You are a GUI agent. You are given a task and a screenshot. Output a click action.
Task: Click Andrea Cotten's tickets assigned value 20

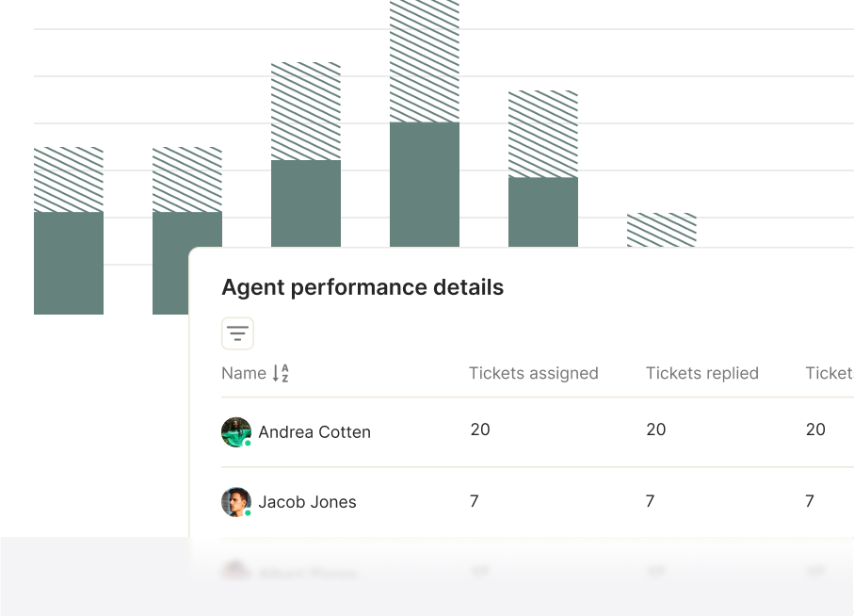(480, 430)
